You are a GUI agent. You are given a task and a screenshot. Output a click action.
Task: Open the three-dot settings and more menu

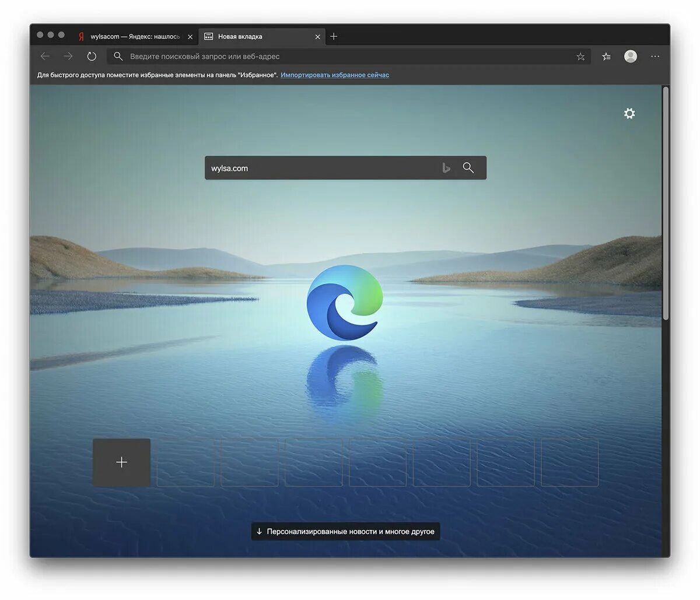click(655, 57)
